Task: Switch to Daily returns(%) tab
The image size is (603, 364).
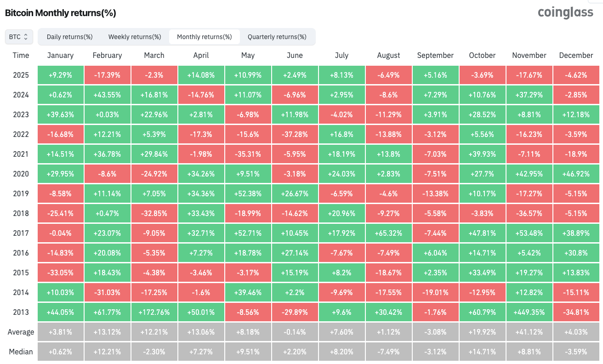Action: (70, 37)
